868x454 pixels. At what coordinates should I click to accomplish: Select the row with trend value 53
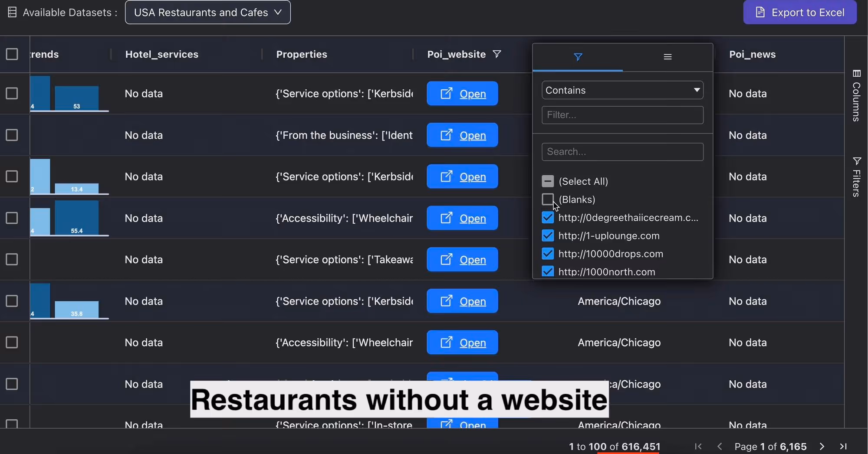[12, 94]
